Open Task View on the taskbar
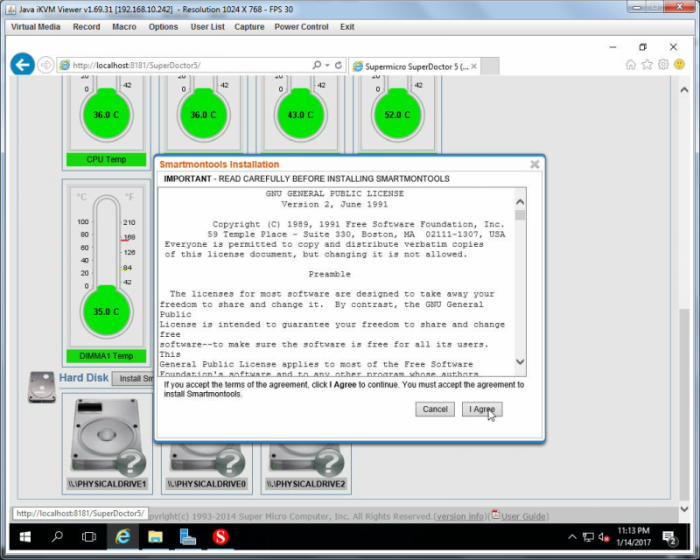The image size is (700, 560). 89,537
